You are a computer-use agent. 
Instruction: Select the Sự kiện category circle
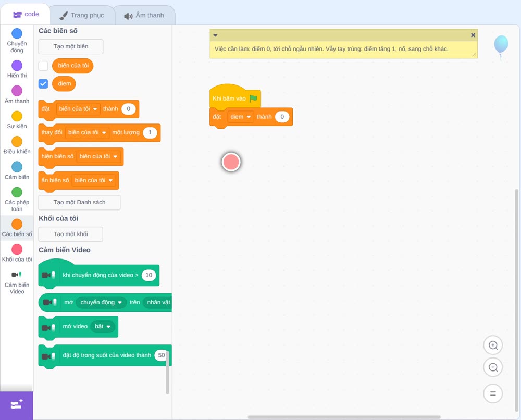[x=17, y=116]
